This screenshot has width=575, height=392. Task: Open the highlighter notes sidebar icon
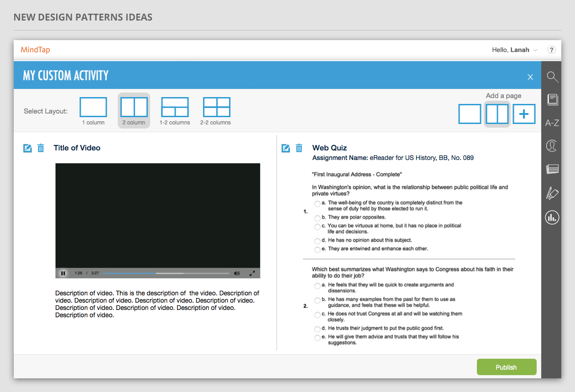[x=552, y=193]
